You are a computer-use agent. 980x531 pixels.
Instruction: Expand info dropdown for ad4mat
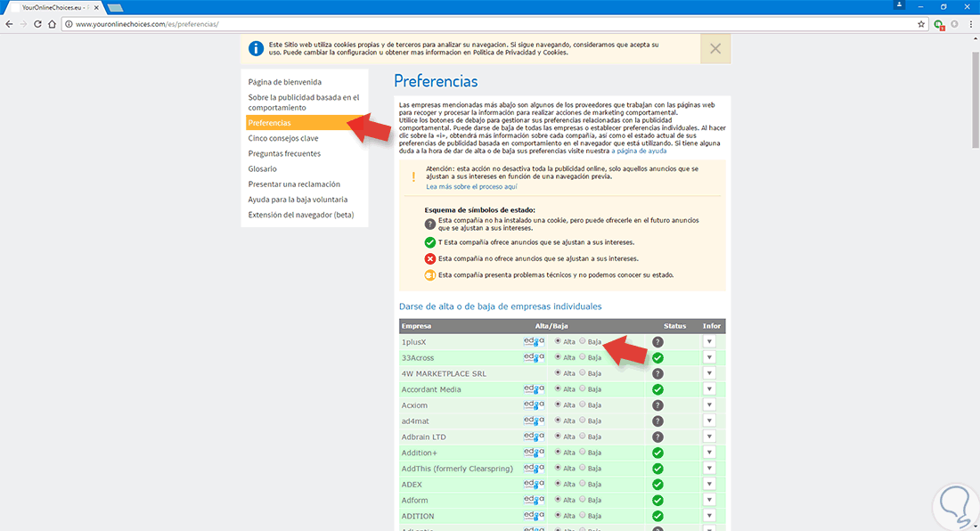pos(709,421)
